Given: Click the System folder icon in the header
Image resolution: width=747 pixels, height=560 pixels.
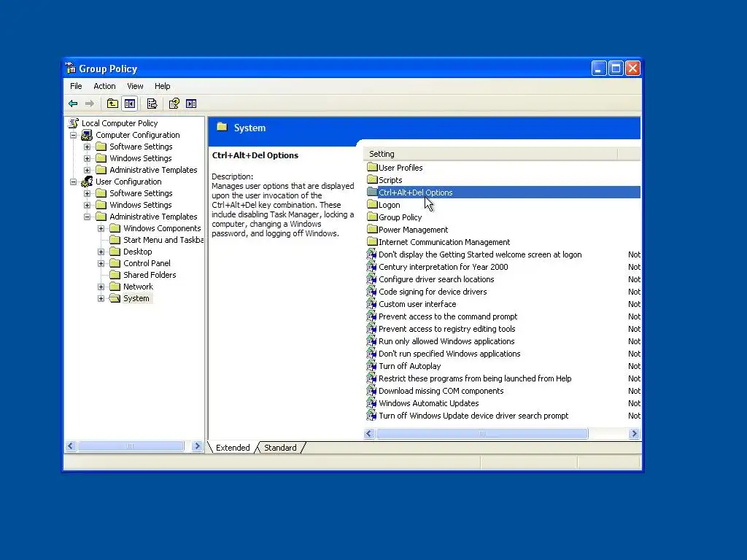Looking at the screenshot, I should pos(222,127).
